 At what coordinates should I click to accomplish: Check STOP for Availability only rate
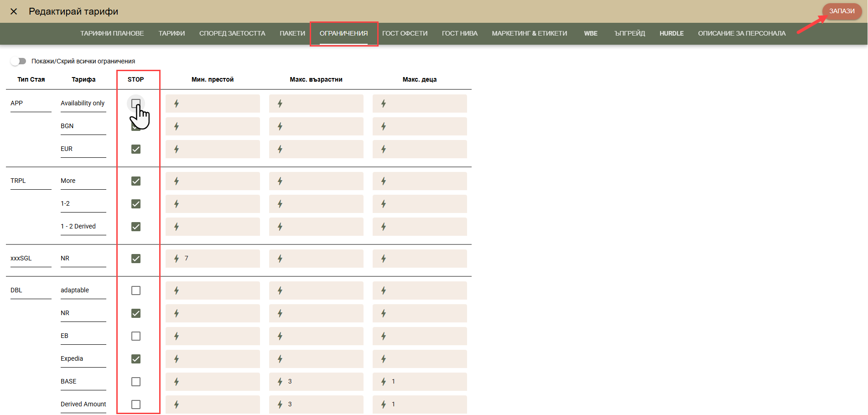pyautogui.click(x=136, y=104)
